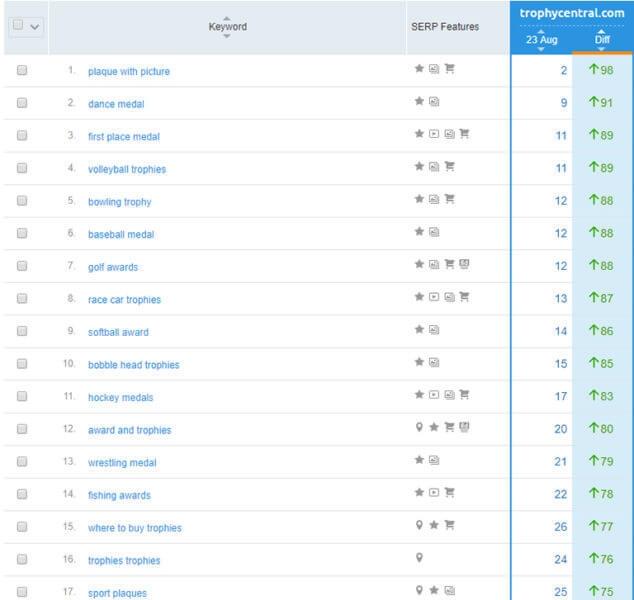This screenshot has height=600, width=634.
Task: Click the shopping cart icon for plaque with picture
Action: [449, 70]
